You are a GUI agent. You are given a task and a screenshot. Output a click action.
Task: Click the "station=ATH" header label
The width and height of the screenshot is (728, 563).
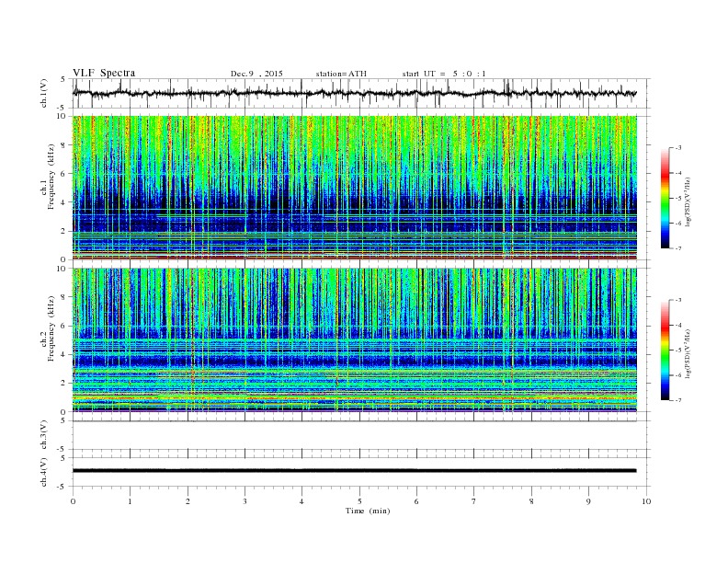pos(341,74)
